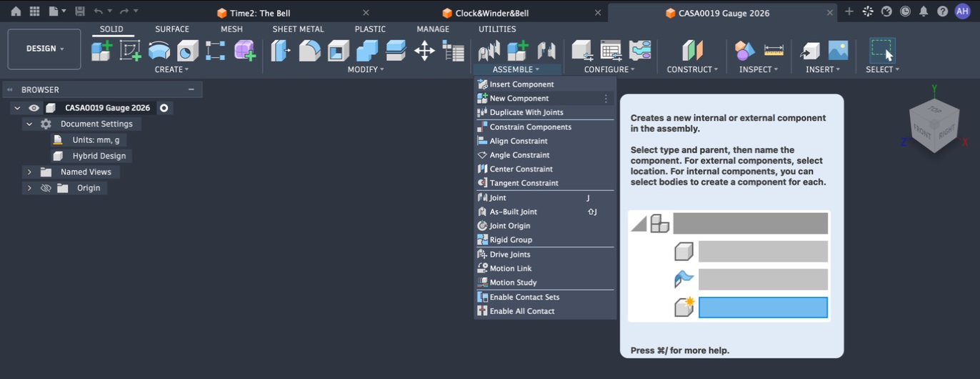This screenshot has width=980, height=379.
Task: Open the job status clock icon
Action: [x=905, y=11]
